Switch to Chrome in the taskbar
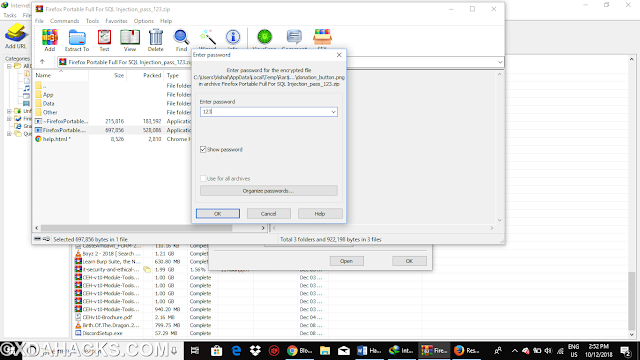640x360 pixels. [300, 351]
